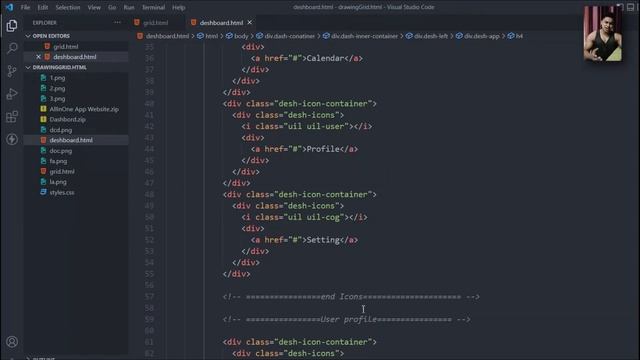The height and width of the screenshot is (360, 640).
Task: Click the webcam video thumbnail
Action: point(603,33)
